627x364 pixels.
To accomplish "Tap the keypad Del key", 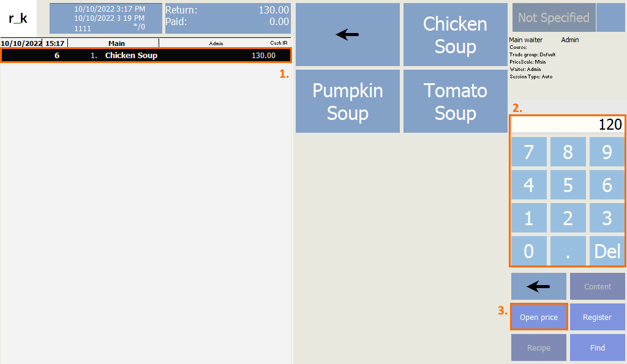I will [x=607, y=251].
